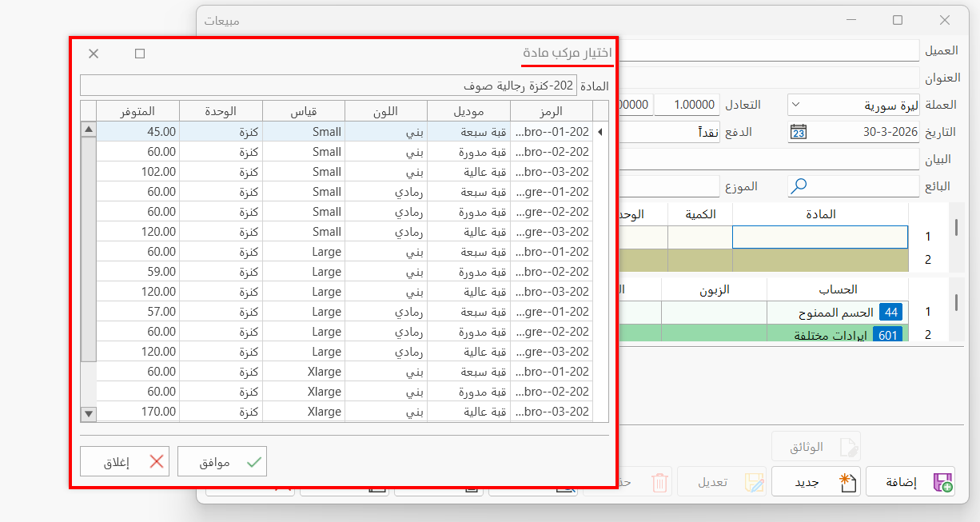Click scroll-down arrow in dialog grid

point(89,413)
